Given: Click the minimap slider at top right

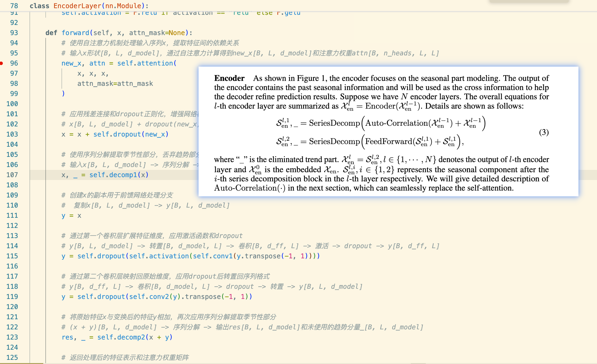Looking at the screenshot, I should pyautogui.click(x=529, y=1).
